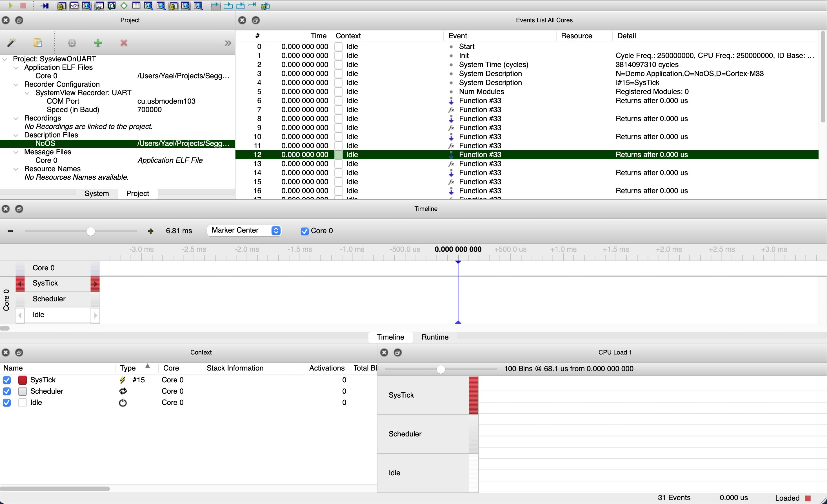Select event row 1 Init
Viewport: 827px width, 504px height.
coord(527,56)
